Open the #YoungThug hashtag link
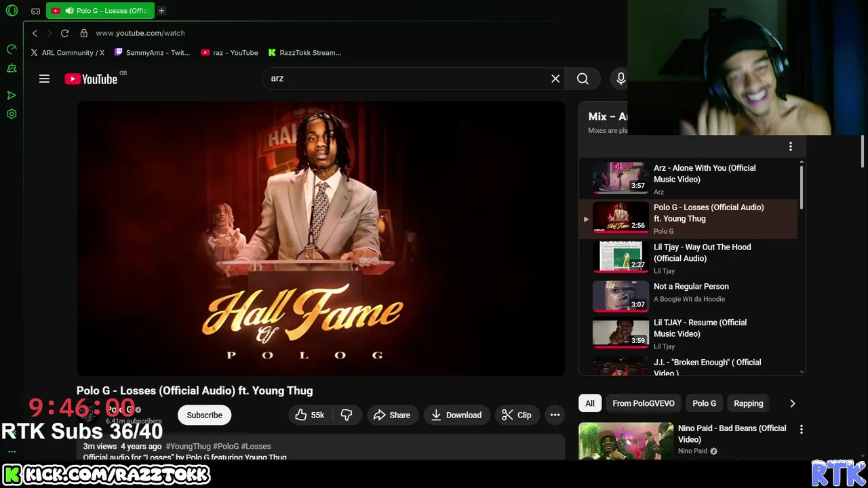This screenshot has width=868, height=488. point(188,446)
